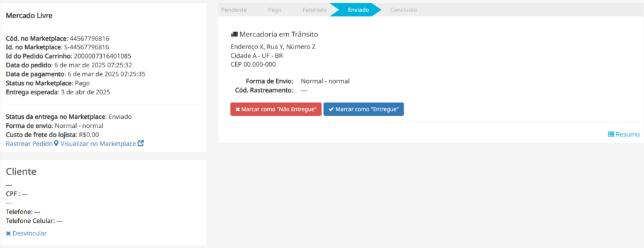Click address line Endereço X, Rua Y, Número Z
The image size is (644, 248).
coord(273,47)
